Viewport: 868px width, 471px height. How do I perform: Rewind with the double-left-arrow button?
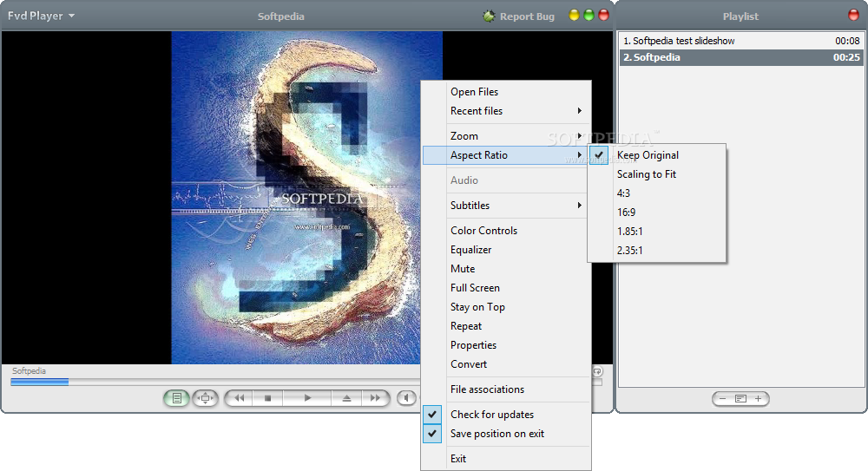240,398
